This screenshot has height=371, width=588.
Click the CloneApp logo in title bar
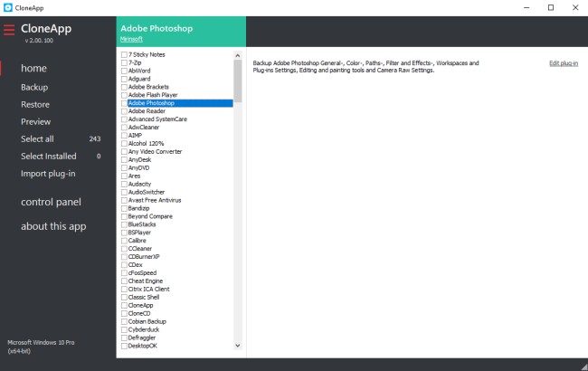[7, 7]
